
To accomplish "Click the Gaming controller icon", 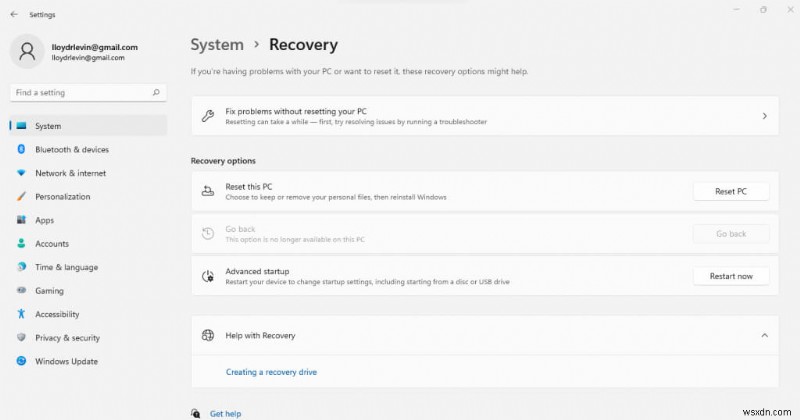I will (21, 290).
